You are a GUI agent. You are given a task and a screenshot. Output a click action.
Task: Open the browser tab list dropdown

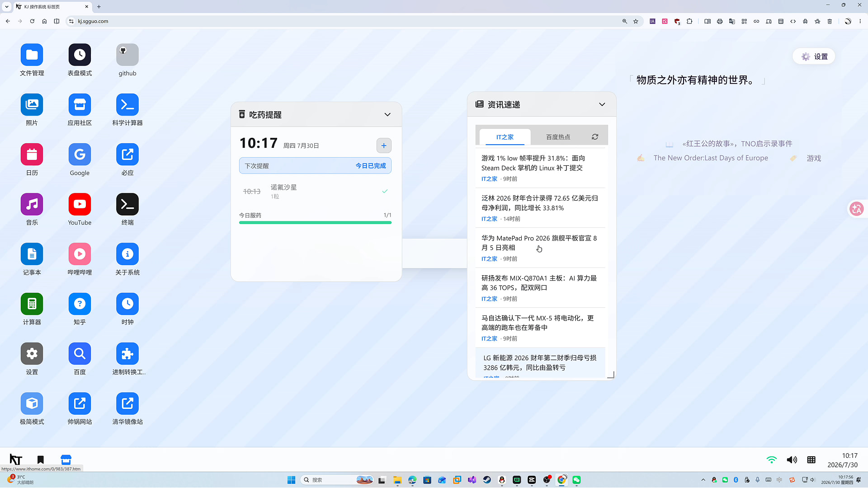click(7, 7)
